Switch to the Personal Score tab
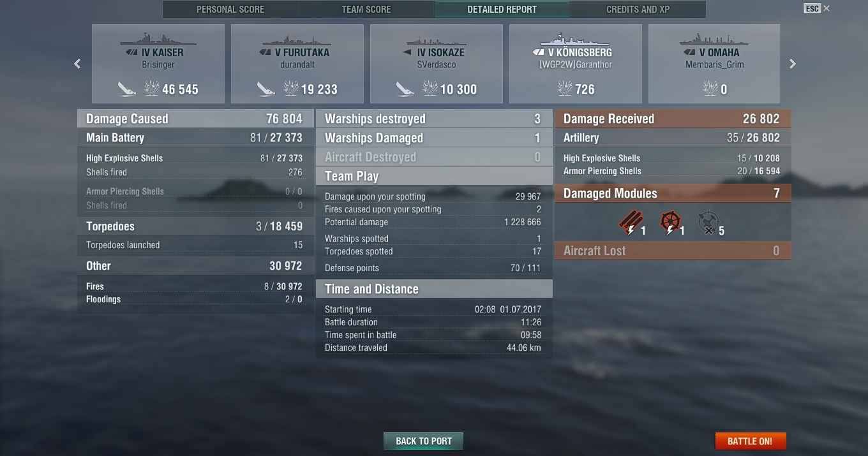Screen dimensions: 868x456 point(230,10)
